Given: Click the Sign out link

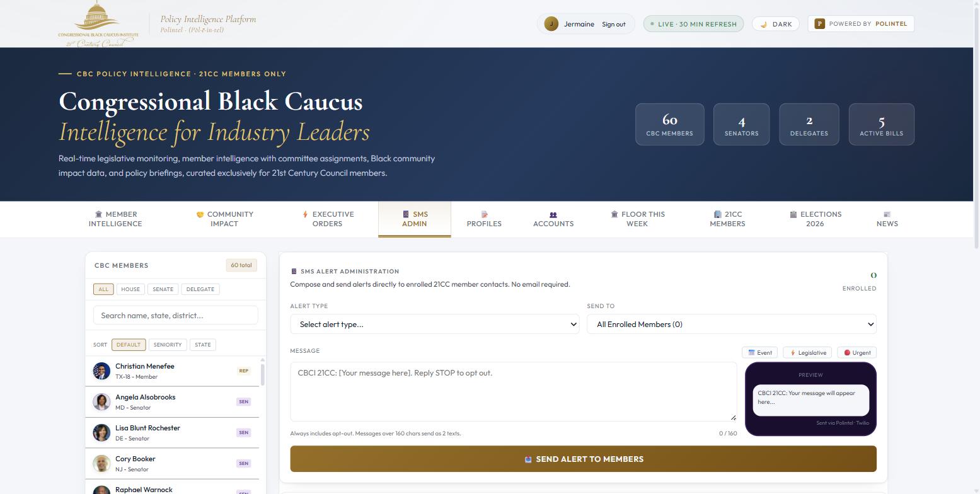Looking at the screenshot, I should pyautogui.click(x=614, y=25).
